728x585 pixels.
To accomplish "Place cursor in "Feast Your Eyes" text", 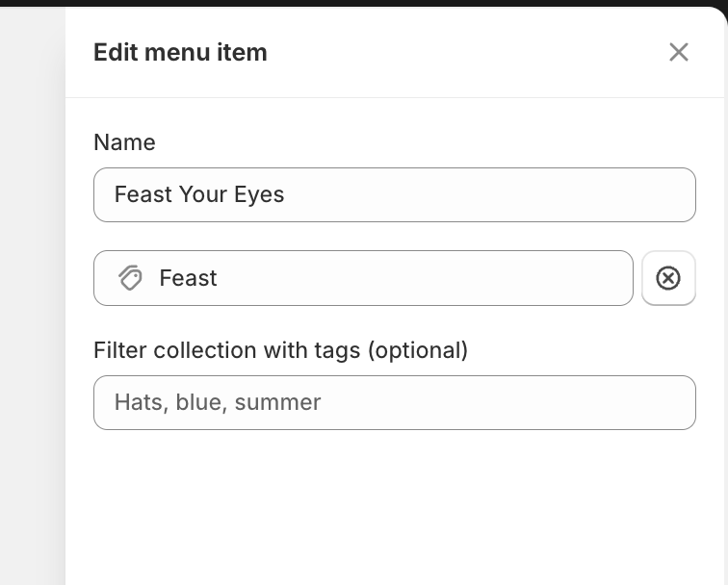I will click(x=199, y=195).
